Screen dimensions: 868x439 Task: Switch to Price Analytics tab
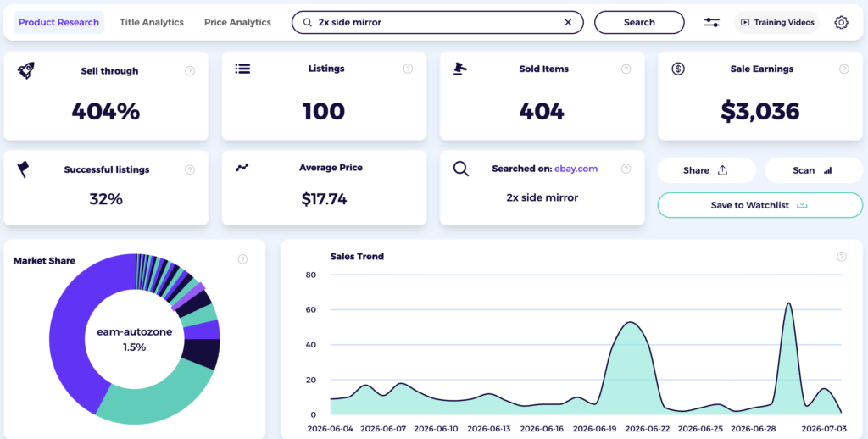(x=237, y=23)
